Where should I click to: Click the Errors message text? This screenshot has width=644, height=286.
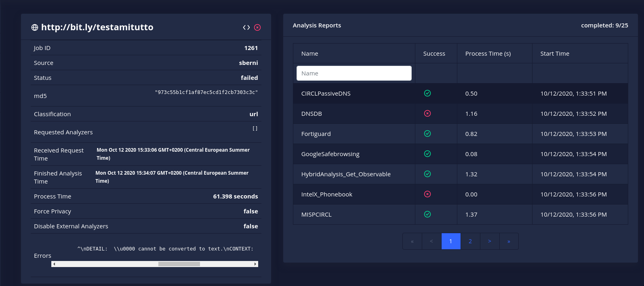(x=166, y=249)
